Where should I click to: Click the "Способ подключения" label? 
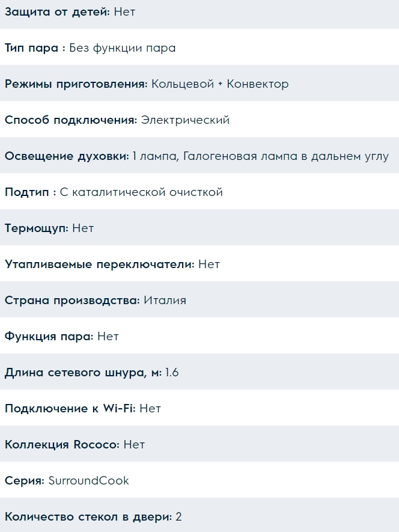click(70, 120)
